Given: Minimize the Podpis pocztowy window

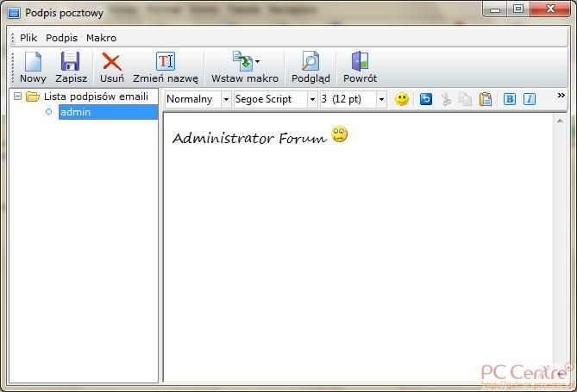Looking at the screenshot, I should click(x=495, y=9).
